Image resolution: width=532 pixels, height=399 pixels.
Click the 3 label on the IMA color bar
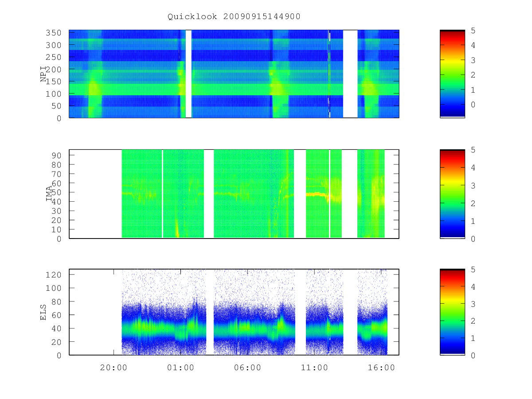473,185
